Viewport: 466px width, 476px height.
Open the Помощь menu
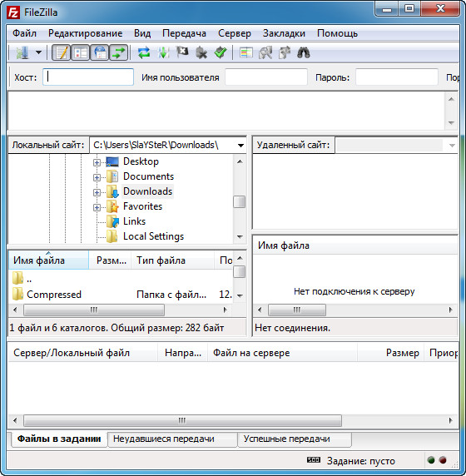[337, 33]
